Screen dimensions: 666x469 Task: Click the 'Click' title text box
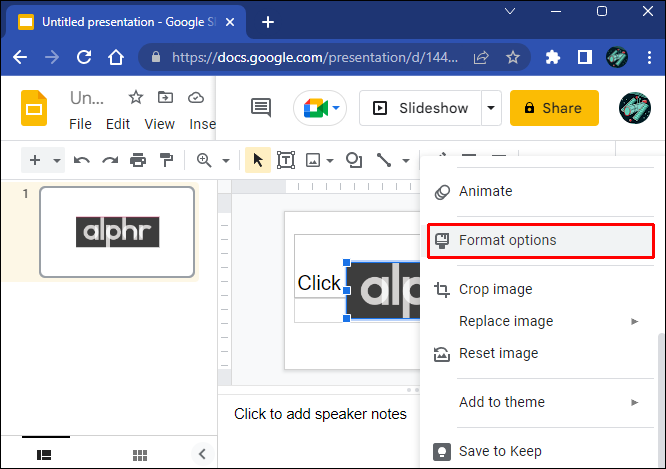tap(319, 283)
